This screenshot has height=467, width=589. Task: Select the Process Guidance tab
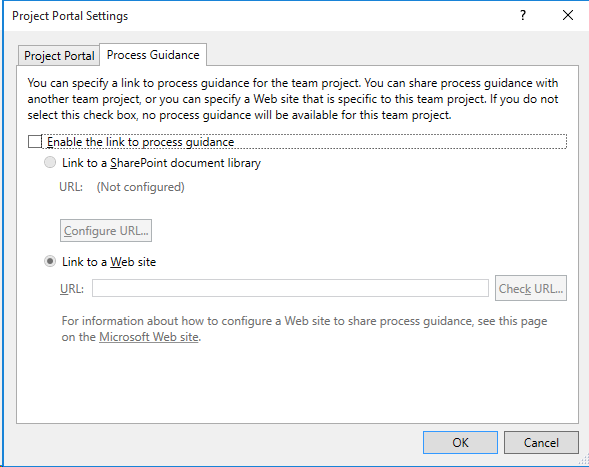point(153,55)
